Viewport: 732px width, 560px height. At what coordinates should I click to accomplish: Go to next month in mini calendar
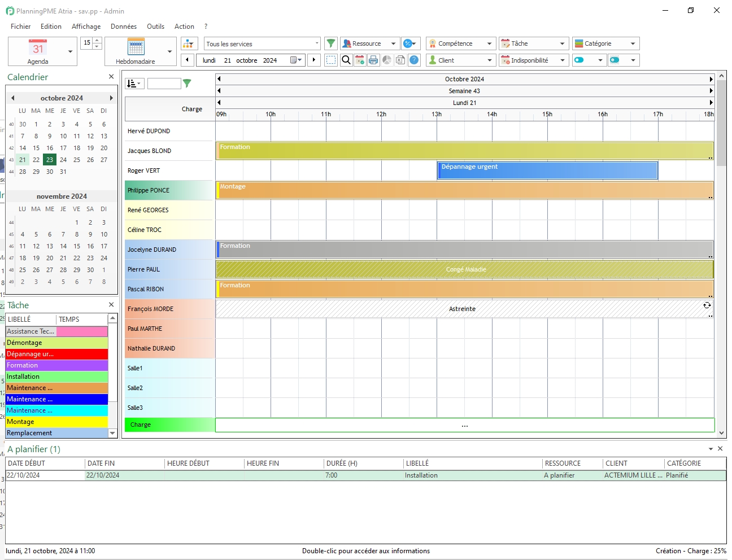(111, 98)
